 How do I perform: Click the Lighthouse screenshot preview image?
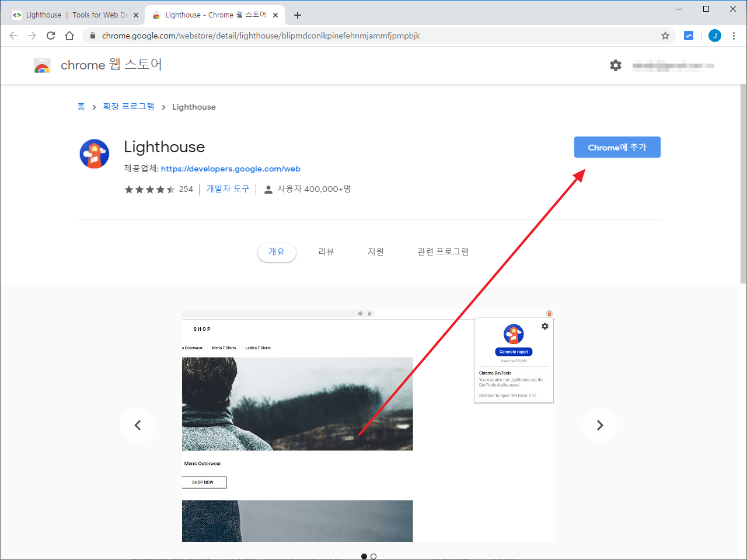coord(369,425)
